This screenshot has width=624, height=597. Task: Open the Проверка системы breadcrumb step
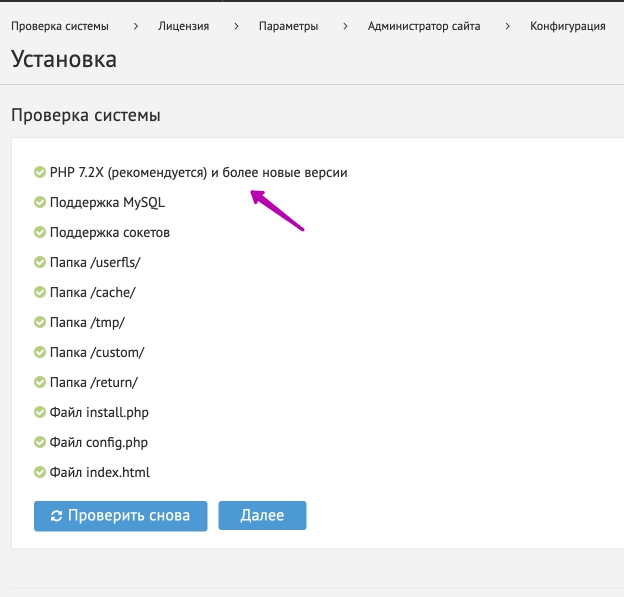pyautogui.click(x=59, y=26)
